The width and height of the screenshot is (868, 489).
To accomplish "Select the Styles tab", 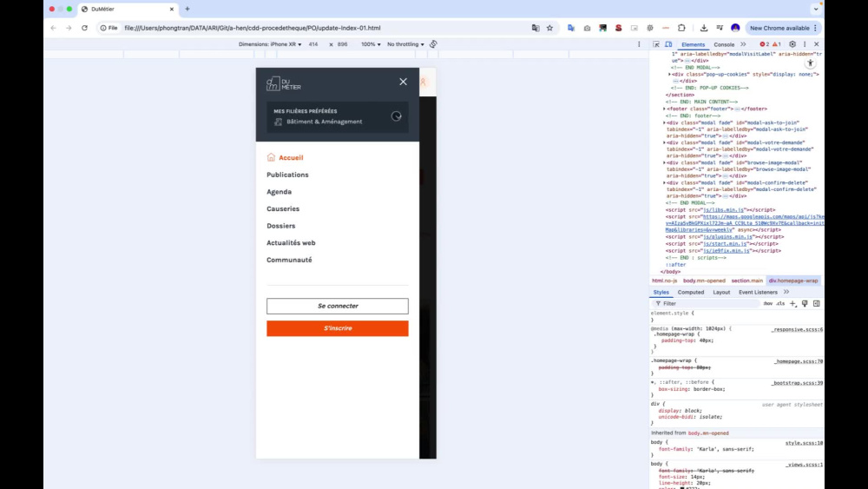I will pyautogui.click(x=661, y=292).
